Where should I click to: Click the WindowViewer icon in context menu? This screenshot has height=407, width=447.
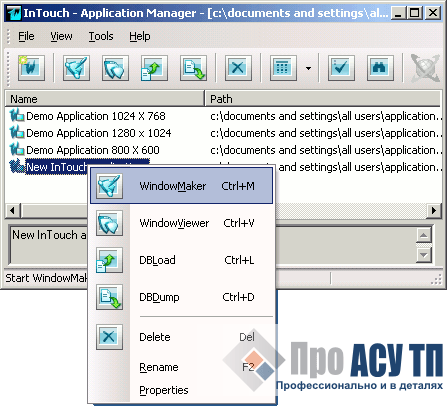pos(109,223)
